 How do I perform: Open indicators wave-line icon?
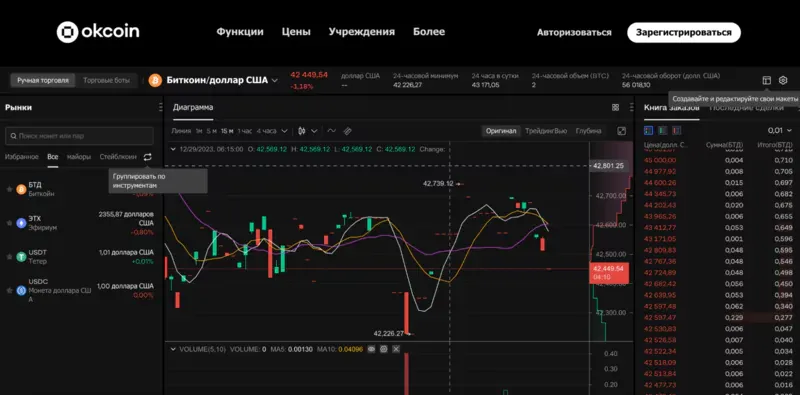point(332,131)
